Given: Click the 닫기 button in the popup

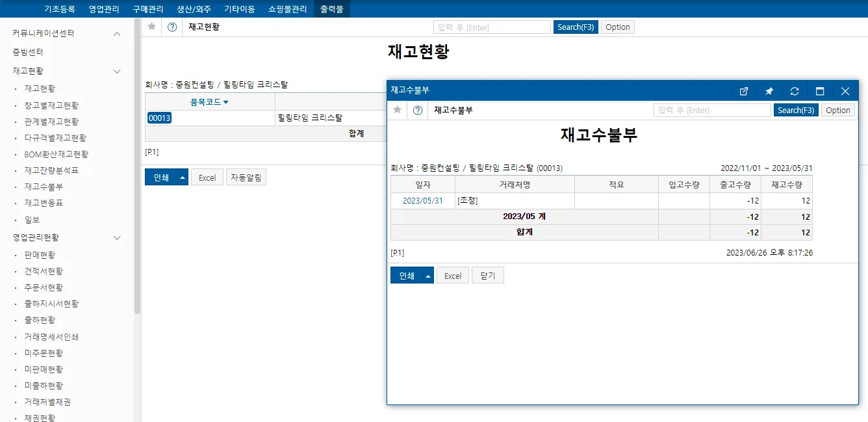Looking at the screenshot, I should point(488,276).
